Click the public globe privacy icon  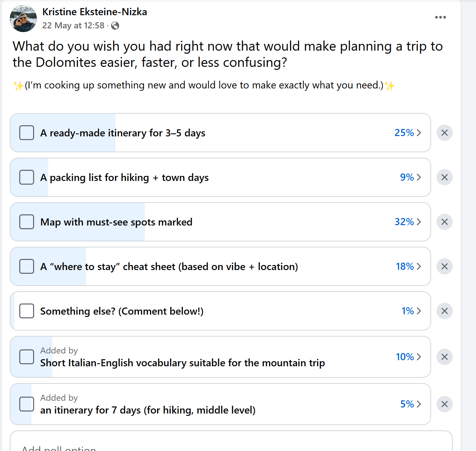click(x=115, y=26)
